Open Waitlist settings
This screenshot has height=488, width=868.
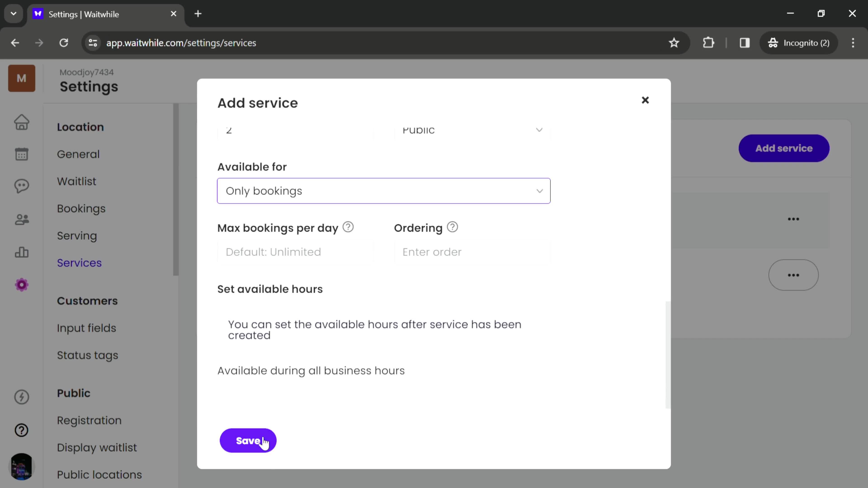coord(76,181)
